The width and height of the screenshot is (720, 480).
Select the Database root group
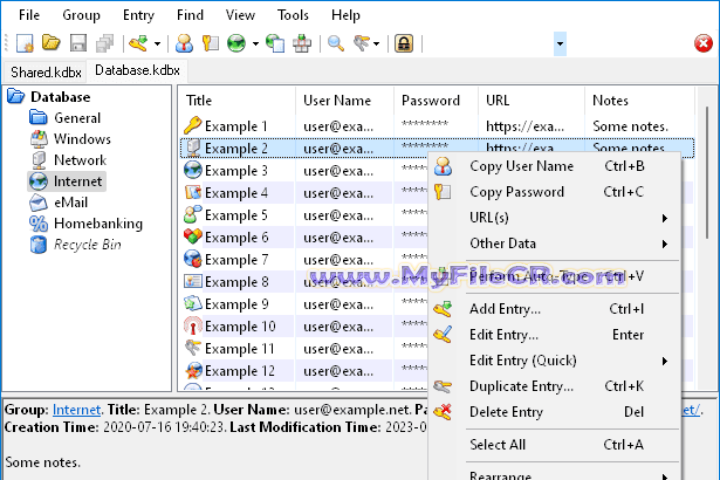(x=60, y=97)
